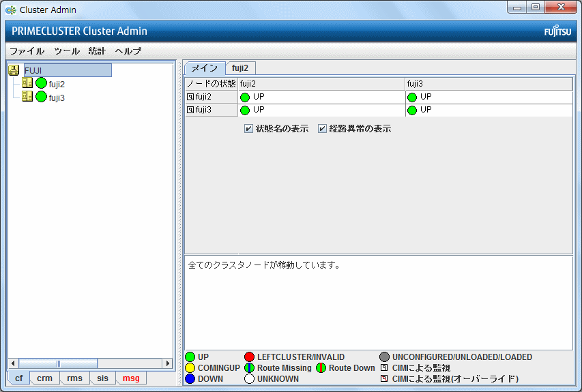Click the CIMによる監視(オーバーライド) legend icon
Image resolution: width=582 pixels, height=392 pixels.
click(385, 378)
